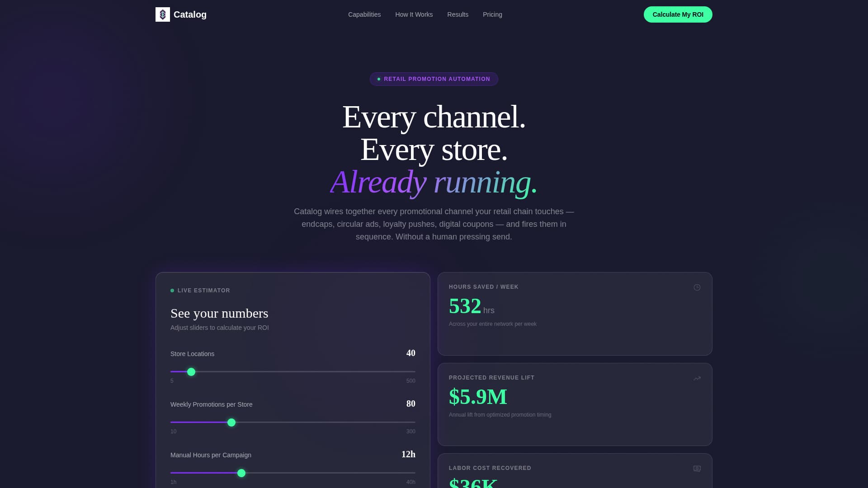The height and width of the screenshot is (488, 868).
Task: Click the 532 hrs statistic
Action: (466, 306)
